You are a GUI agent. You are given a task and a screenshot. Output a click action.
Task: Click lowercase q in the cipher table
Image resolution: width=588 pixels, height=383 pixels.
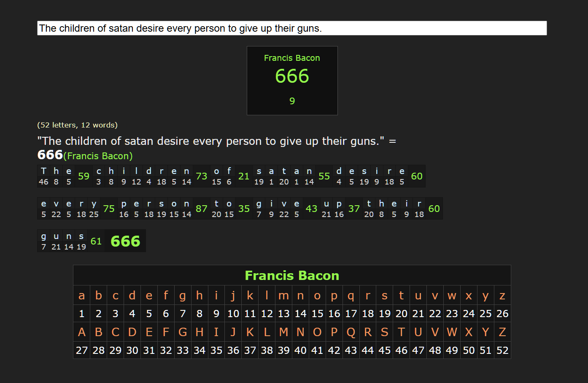(x=351, y=296)
